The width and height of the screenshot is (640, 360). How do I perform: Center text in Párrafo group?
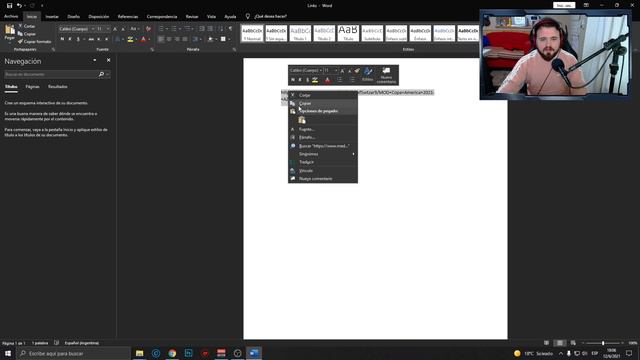(169, 39)
